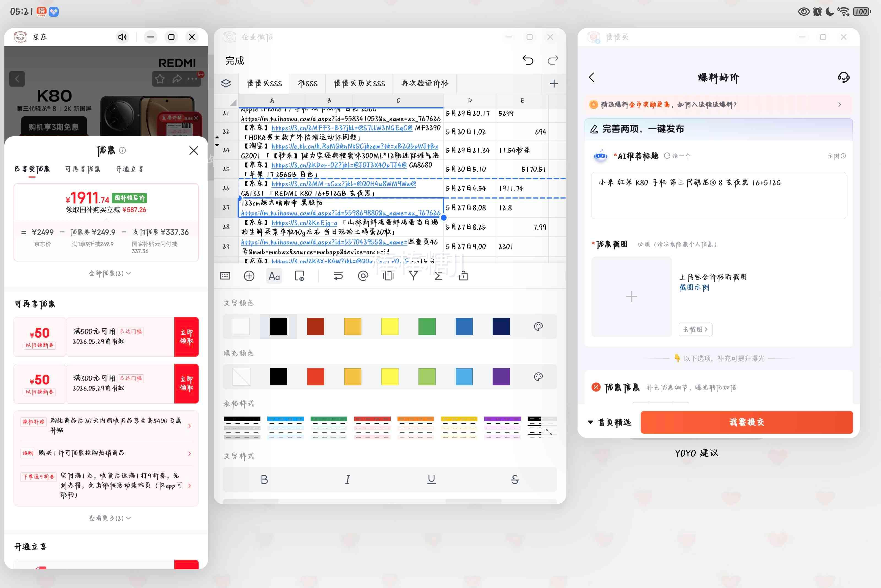
Task: Tap 完成 to finish editing the spreadsheet
Action: pyautogui.click(x=234, y=61)
